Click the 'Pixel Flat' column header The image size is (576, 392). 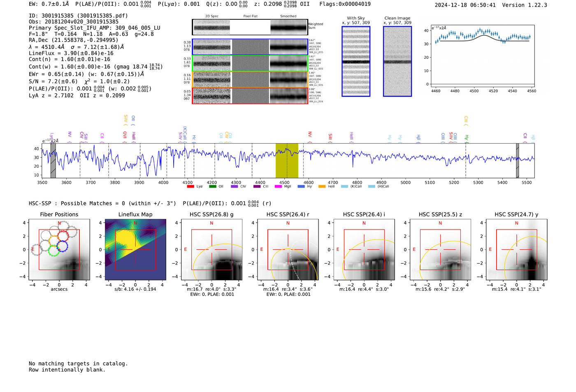[x=250, y=16]
